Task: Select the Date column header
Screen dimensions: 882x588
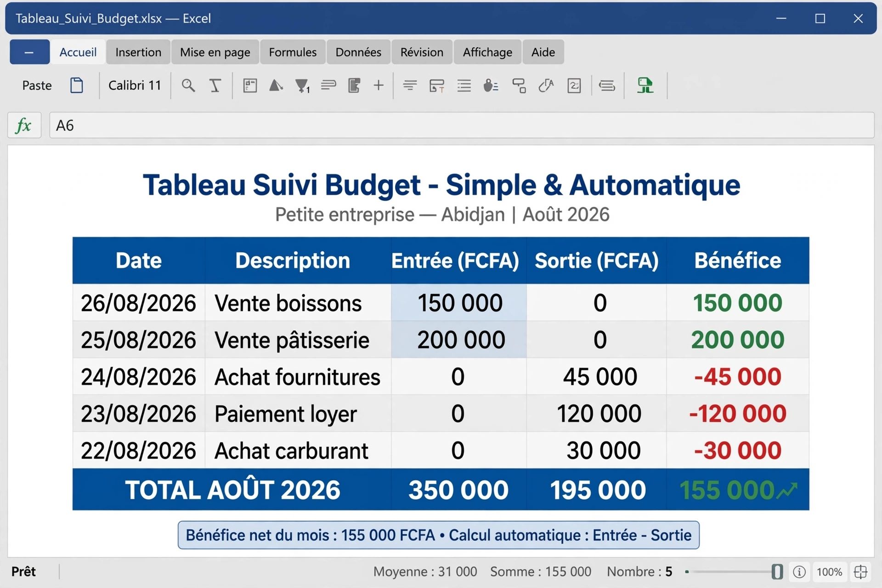Action: tap(139, 260)
